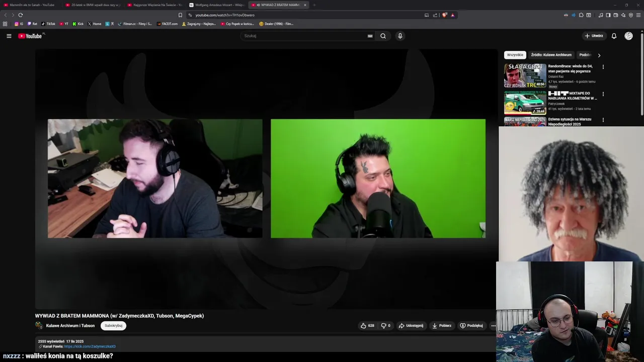Open more actions under the video
The height and width of the screenshot is (362, 644).
[x=493, y=325]
